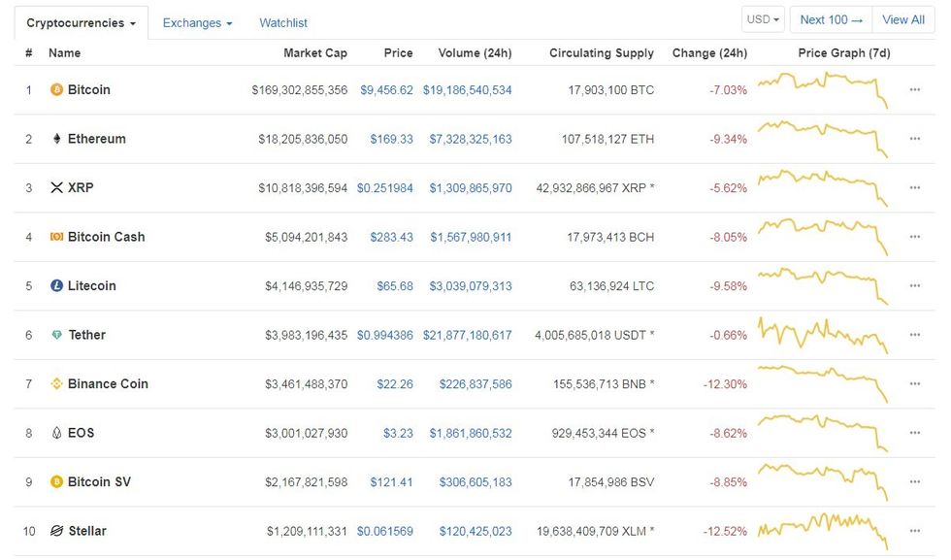Select the Litecoin coin icon
951x560 pixels.
coord(56,285)
